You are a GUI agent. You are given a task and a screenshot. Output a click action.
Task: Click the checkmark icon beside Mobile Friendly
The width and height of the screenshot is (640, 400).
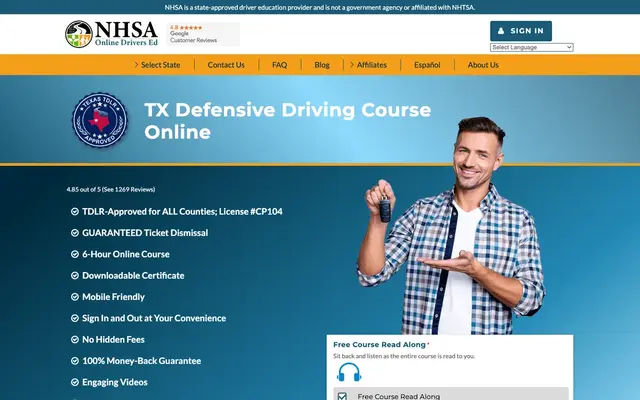click(x=75, y=297)
